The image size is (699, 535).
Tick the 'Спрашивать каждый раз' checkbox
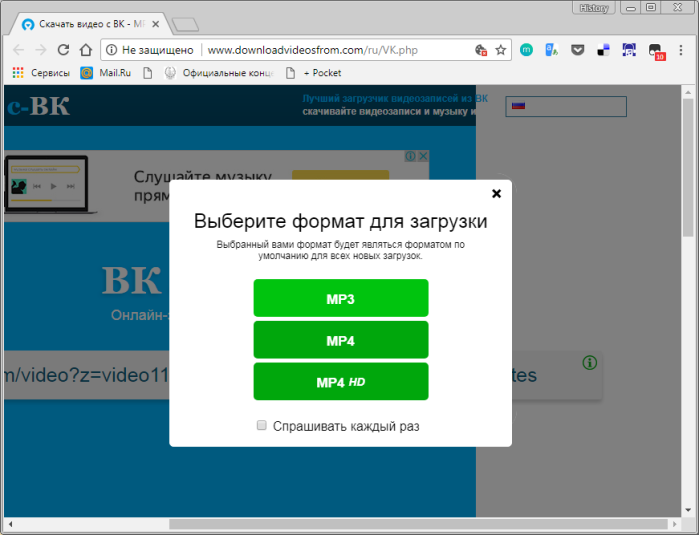coord(262,425)
